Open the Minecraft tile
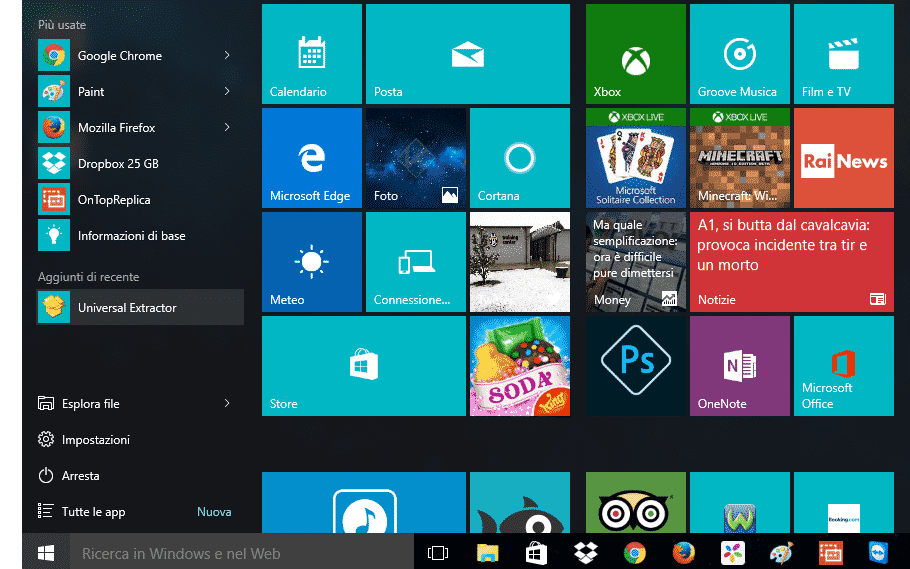Viewport: 910px width, 569px height. pos(739,158)
